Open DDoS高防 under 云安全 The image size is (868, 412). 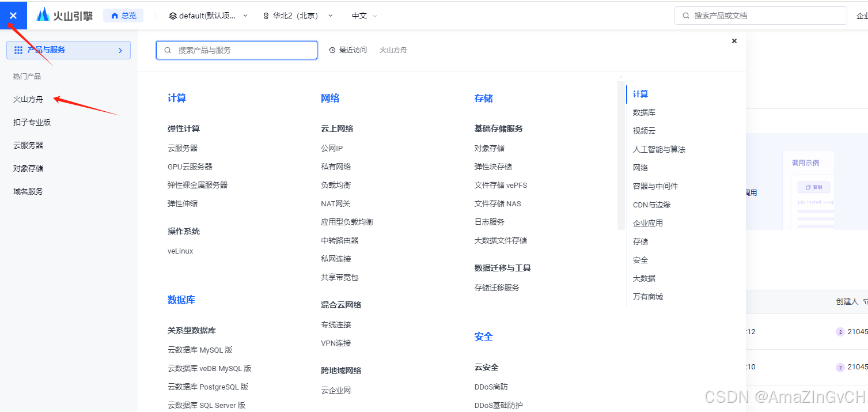click(491, 387)
